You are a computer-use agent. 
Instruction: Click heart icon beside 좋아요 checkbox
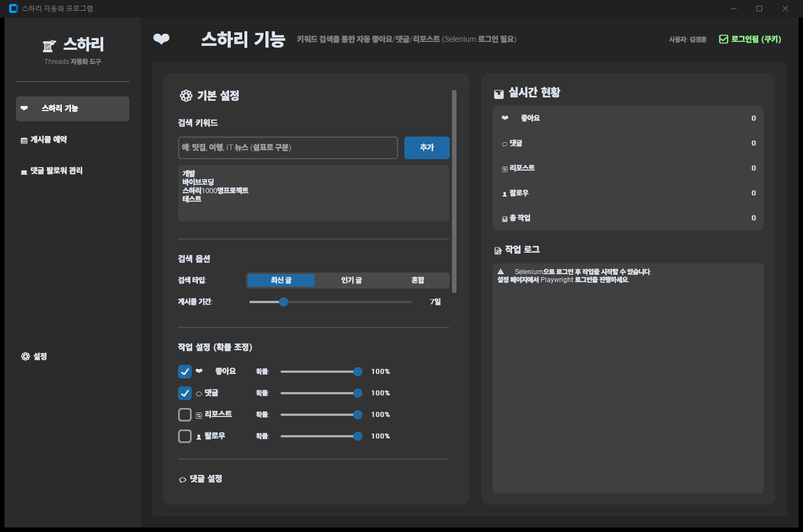[x=199, y=371]
